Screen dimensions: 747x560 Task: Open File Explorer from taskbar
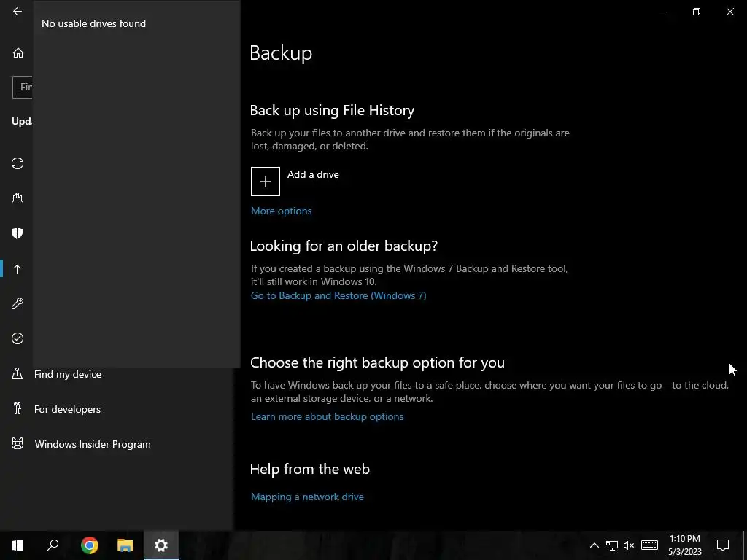pyautogui.click(x=125, y=545)
